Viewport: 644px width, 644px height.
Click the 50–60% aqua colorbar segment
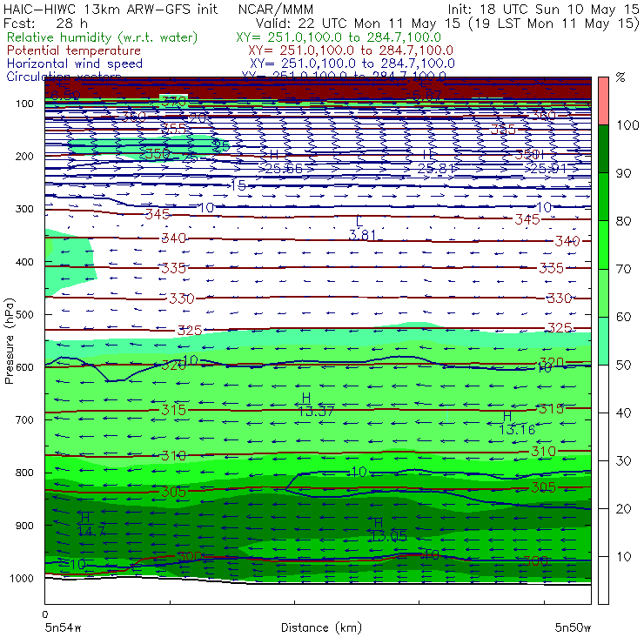coord(603,341)
